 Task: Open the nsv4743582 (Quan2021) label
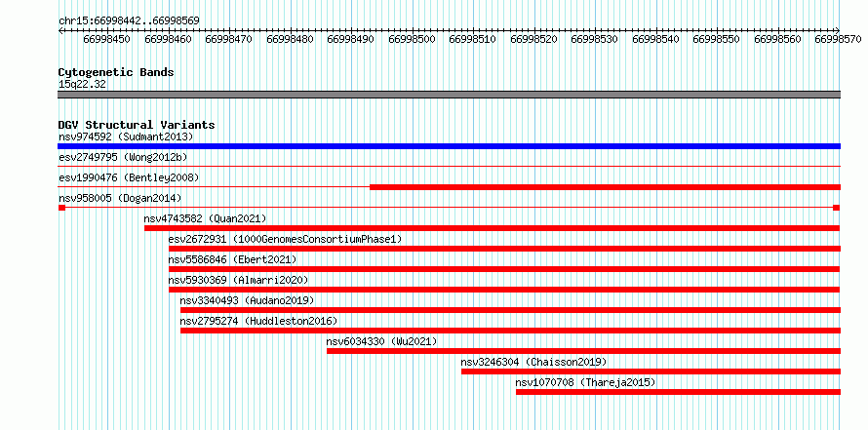[206, 218]
